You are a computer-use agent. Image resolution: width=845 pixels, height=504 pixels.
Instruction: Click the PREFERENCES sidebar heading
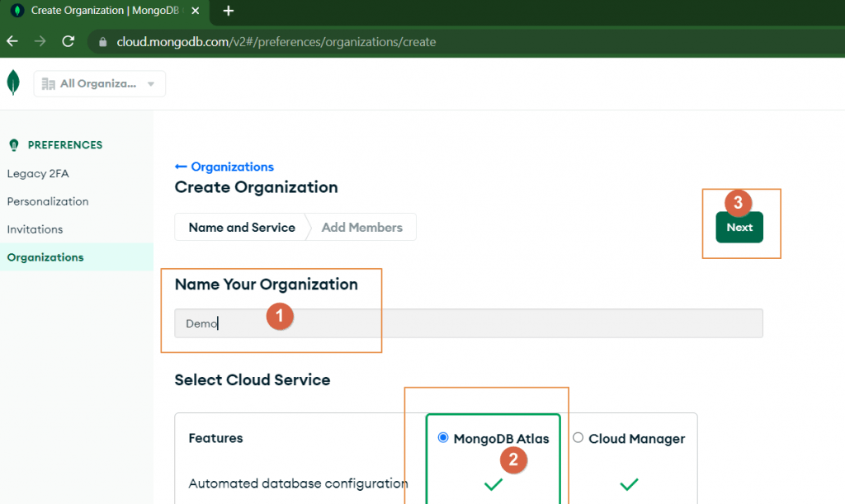click(64, 145)
